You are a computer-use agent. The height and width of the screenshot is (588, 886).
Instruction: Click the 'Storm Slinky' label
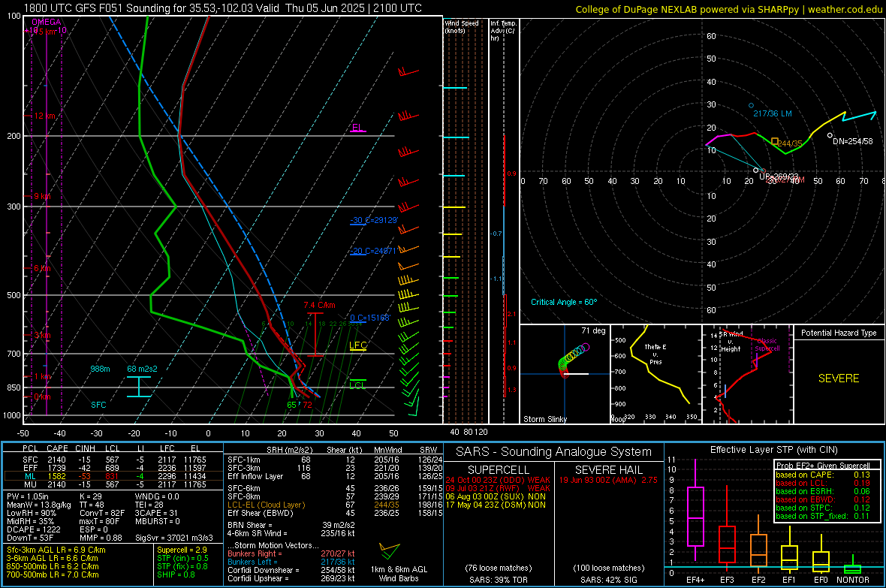(545, 419)
